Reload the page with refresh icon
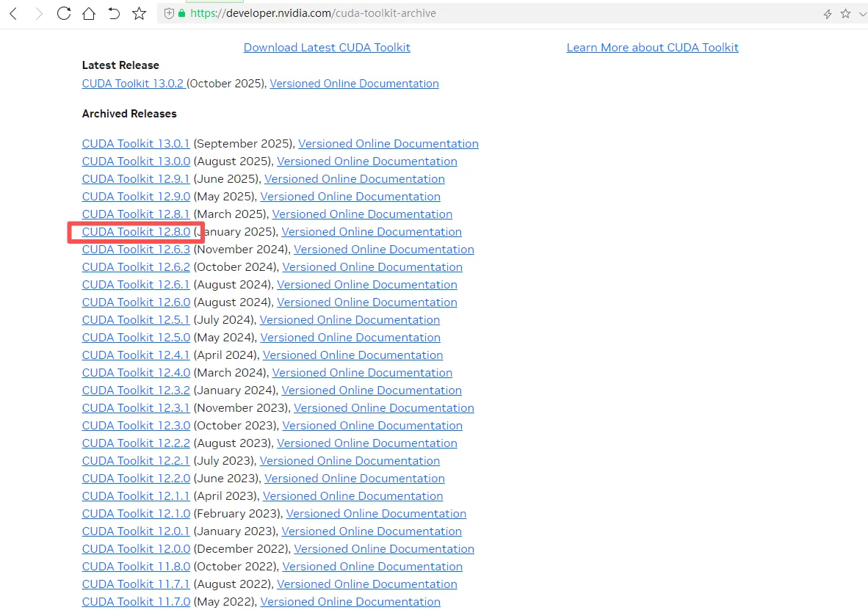This screenshot has width=868, height=610. 64,13
